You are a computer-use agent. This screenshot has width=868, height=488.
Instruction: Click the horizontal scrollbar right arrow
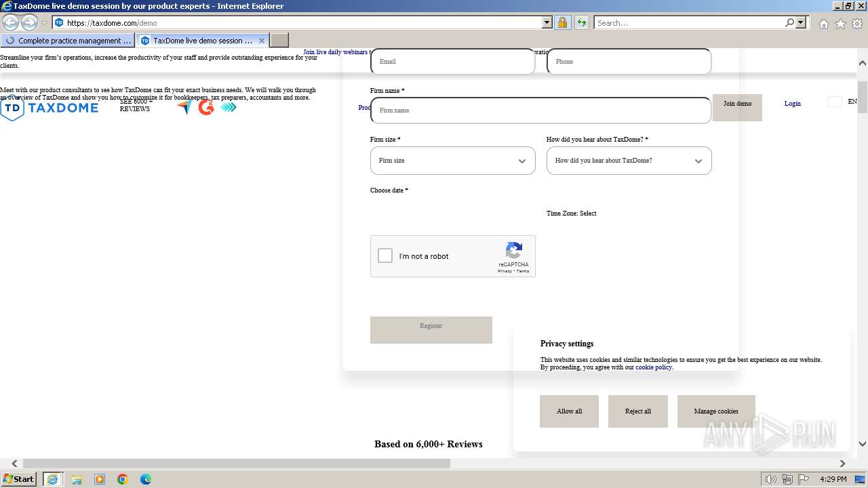click(842, 464)
